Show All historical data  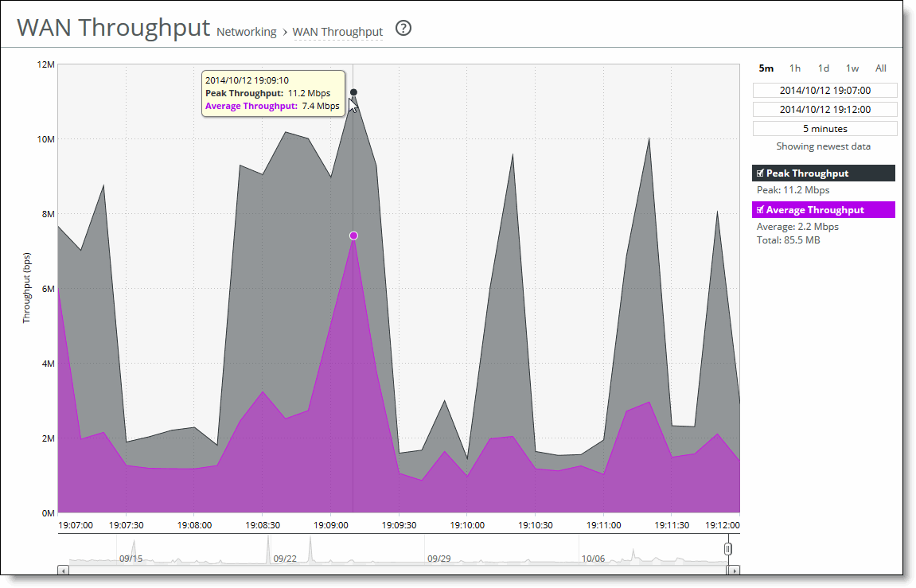(x=880, y=68)
